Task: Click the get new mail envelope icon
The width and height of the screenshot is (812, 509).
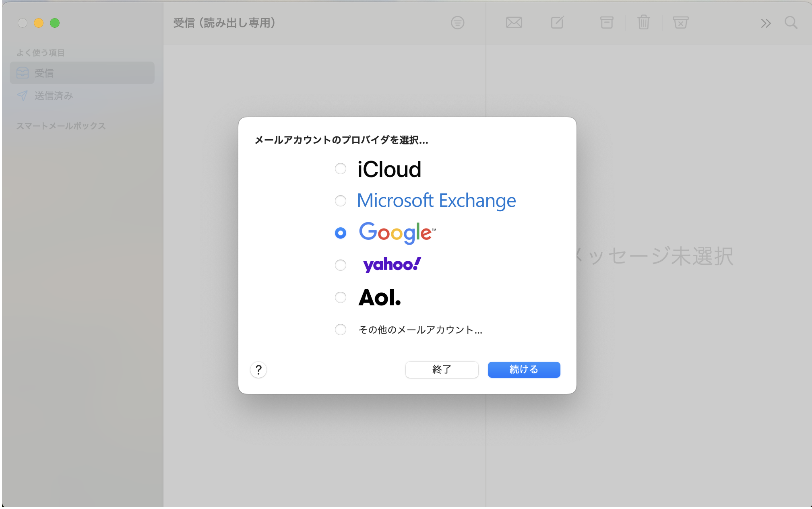Action: (x=514, y=23)
